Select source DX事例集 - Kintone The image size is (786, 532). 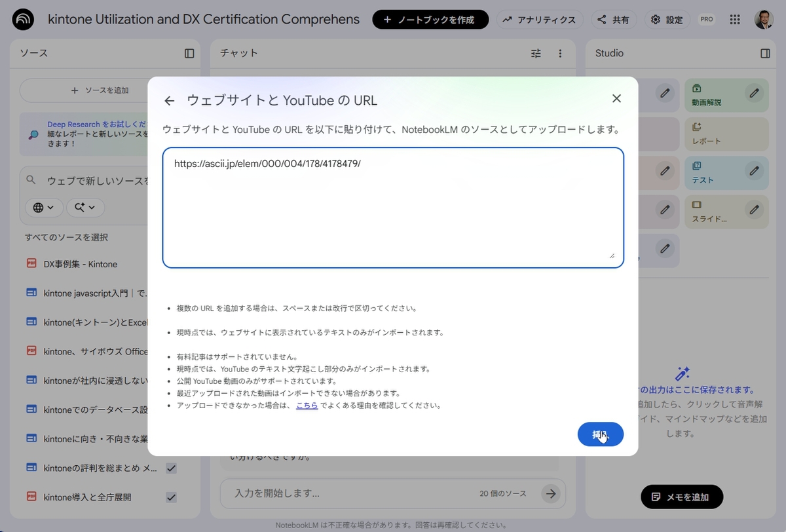click(81, 264)
